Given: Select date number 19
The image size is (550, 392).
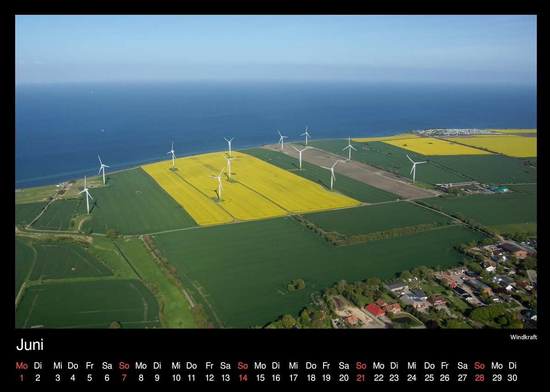Looking at the screenshot, I should tap(326, 378).
